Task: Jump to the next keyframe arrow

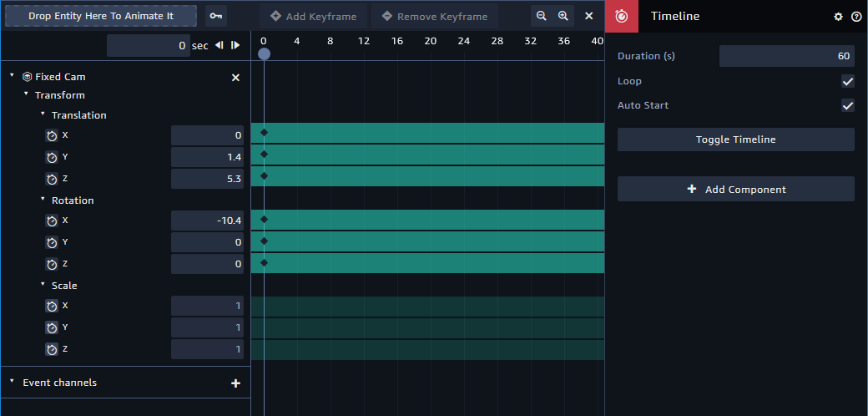Action: pos(235,45)
